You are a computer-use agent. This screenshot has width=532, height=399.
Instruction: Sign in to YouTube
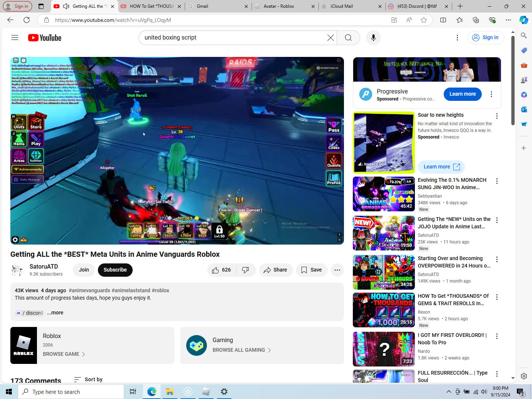click(x=486, y=38)
